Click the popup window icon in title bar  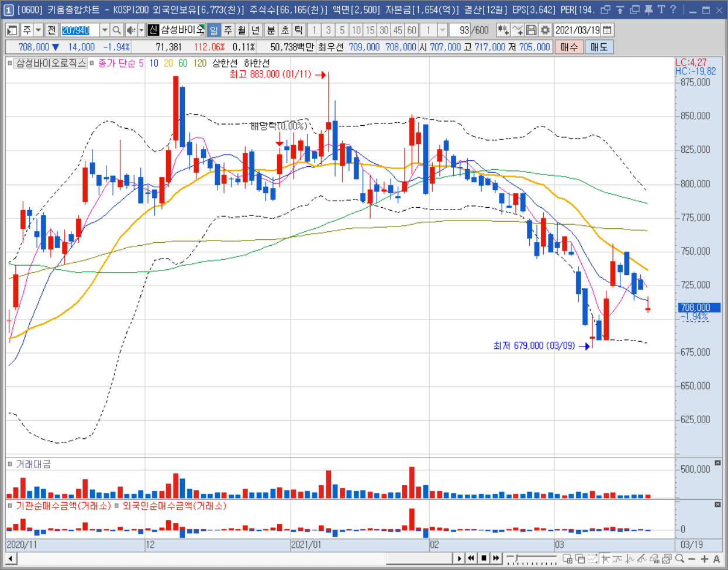tap(606, 9)
